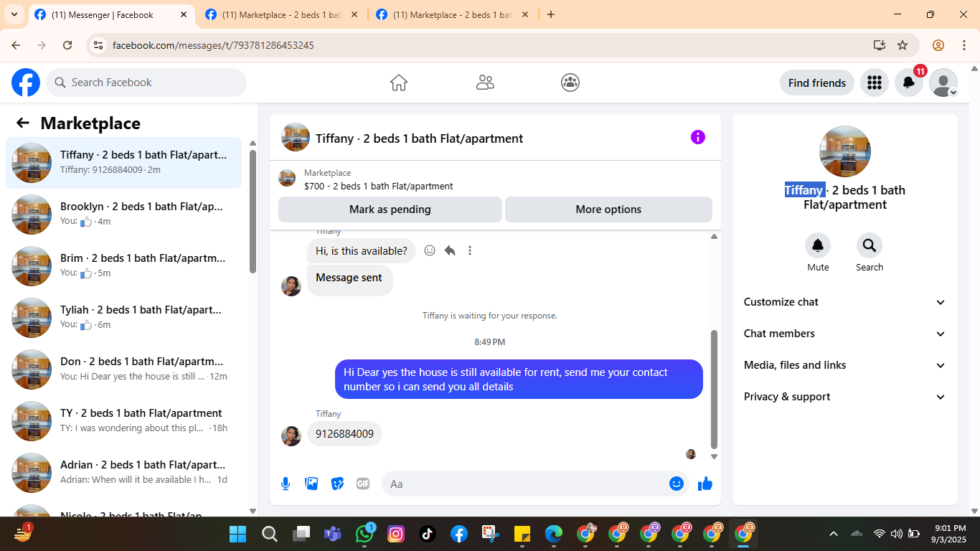980x551 pixels.
Task: Click the GIF icon in composer
Action: 363,484
